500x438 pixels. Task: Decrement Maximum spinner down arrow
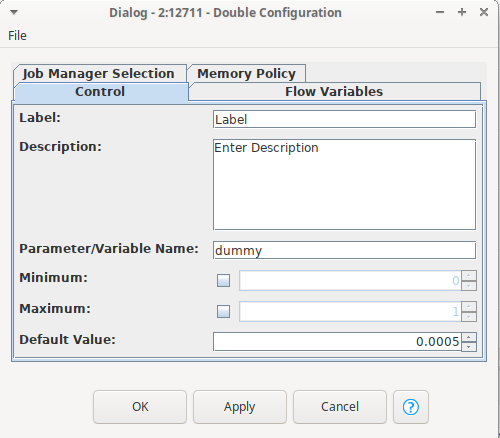tap(469, 317)
